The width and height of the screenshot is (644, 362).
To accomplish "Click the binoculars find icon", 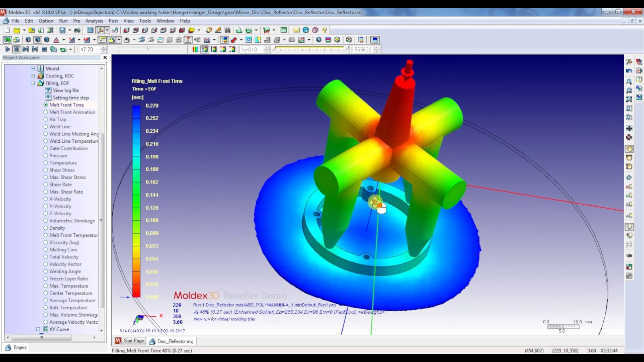I will pos(227,30).
